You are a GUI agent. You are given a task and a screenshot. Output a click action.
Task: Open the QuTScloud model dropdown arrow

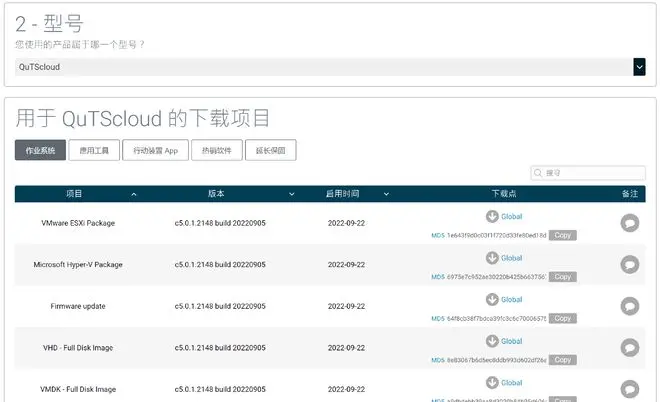click(639, 67)
